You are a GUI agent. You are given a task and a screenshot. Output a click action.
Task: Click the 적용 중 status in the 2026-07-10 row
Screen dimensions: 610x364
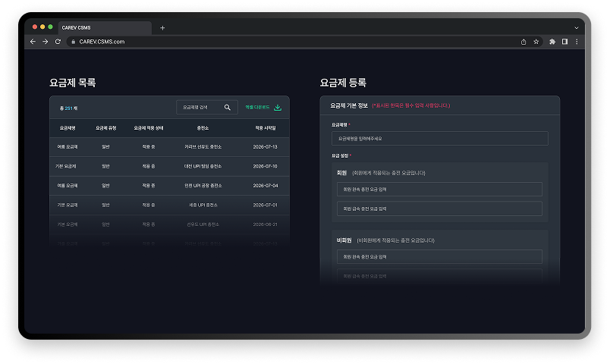(149, 166)
